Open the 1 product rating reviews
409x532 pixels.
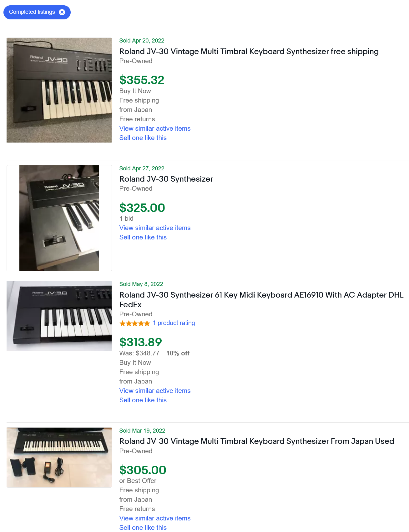point(174,323)
